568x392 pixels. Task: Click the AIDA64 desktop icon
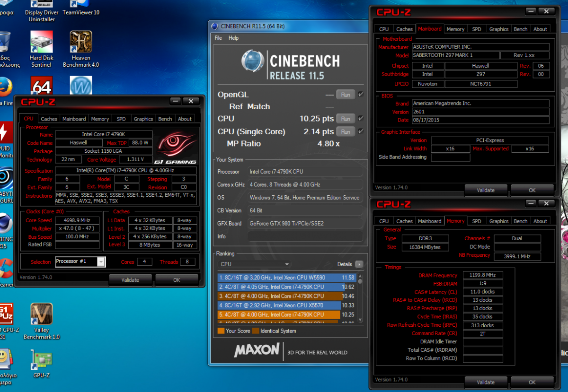click(42, 86)
